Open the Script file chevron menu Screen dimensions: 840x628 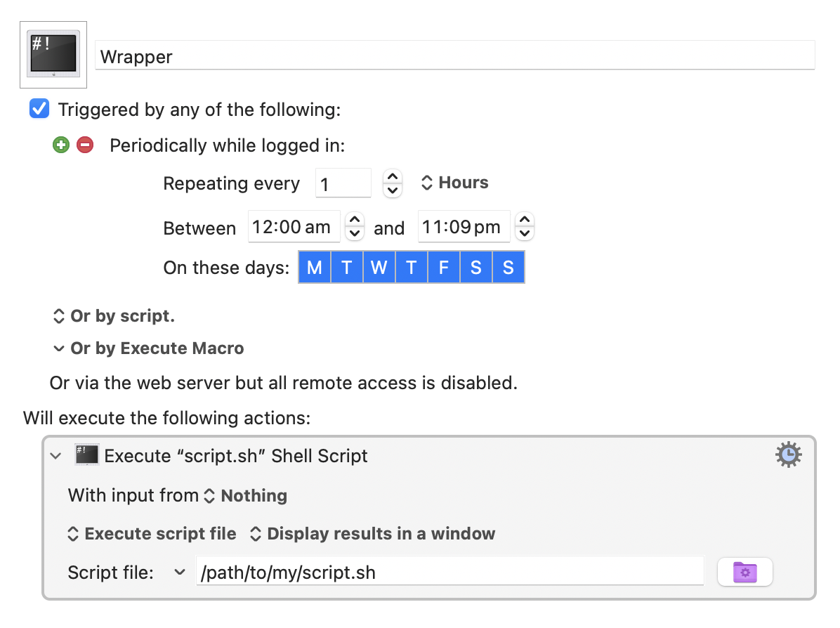(178, 572)
